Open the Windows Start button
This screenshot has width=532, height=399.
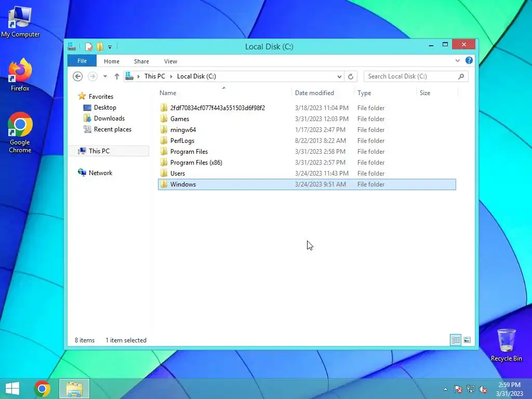coord(12,389)
